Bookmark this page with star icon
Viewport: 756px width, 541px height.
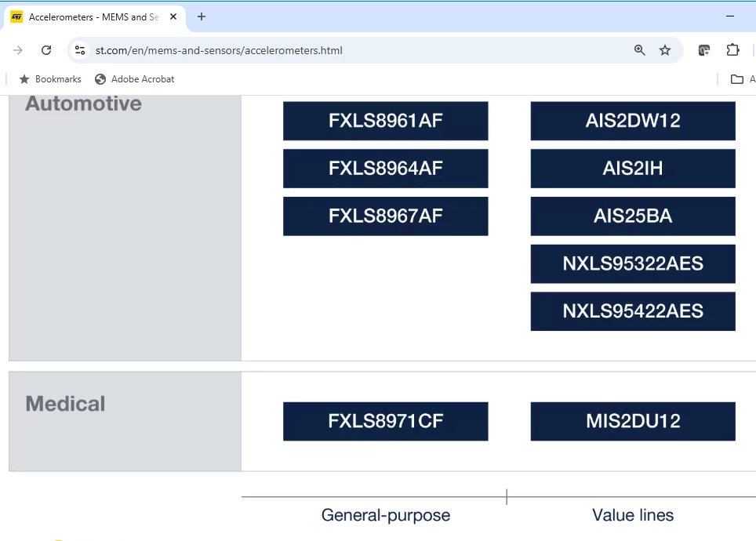click(665, 50)
